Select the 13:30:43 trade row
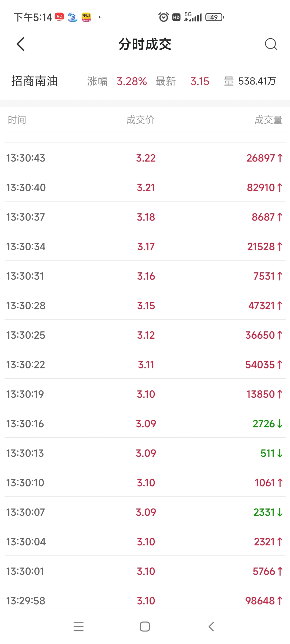The image size is (290, 644). [x=145, y=158]
